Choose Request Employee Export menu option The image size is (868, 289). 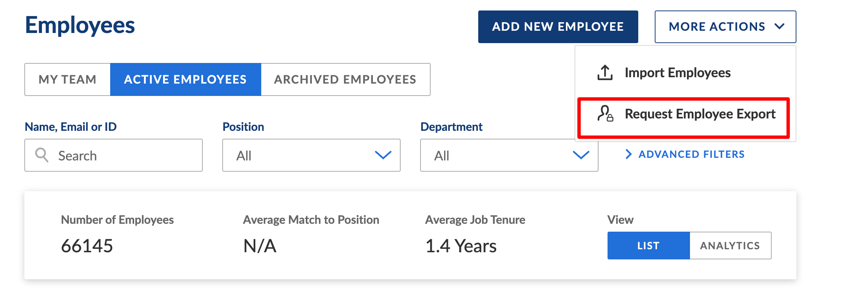[x=700, y=114]
